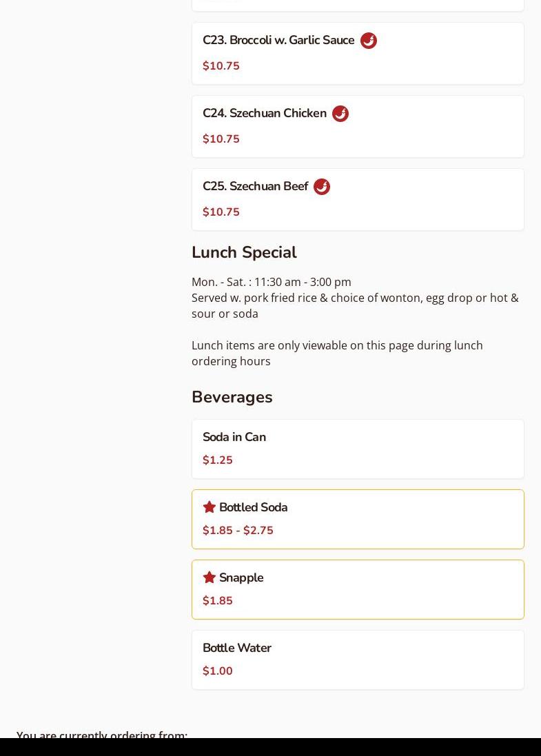This screenshot has height=756, width=541.
Task: Jump to the Lunch Special heading
Action: 244,252
